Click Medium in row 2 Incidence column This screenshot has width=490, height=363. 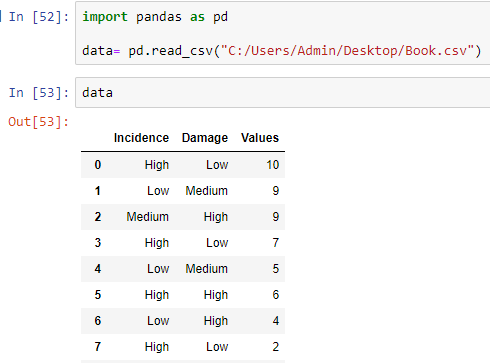(148, 217)
